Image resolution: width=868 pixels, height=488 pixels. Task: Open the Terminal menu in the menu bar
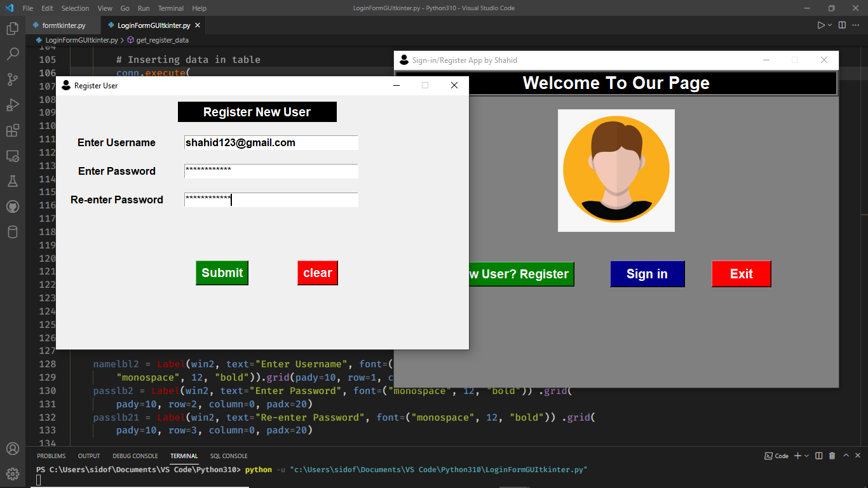[x=170, y=8]
